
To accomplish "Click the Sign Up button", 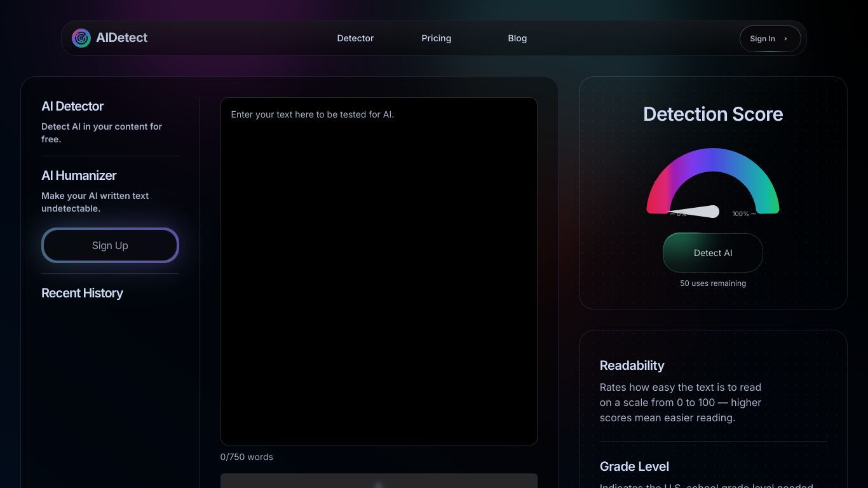I will point(110,245).
